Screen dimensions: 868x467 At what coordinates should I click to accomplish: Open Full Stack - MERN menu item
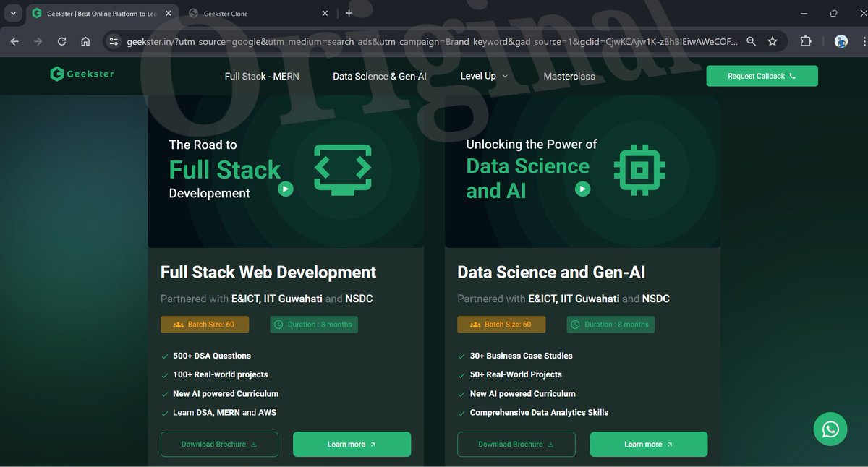[262, 76]
